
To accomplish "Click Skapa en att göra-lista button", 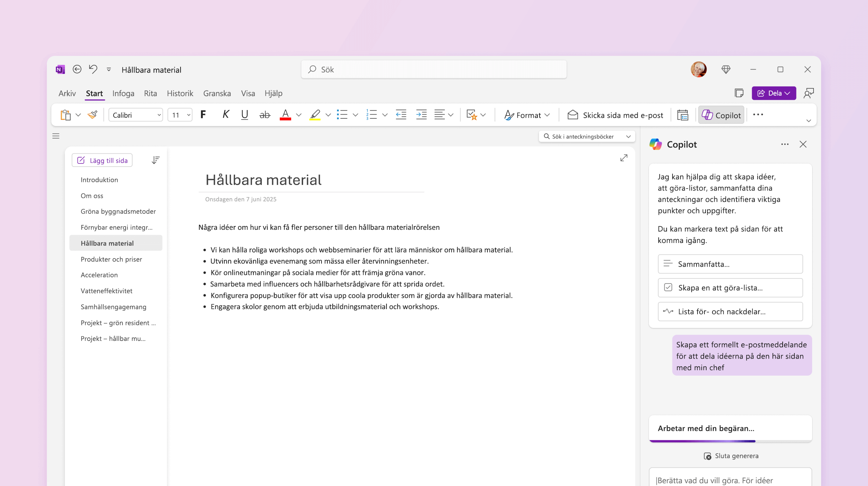I will pos(730,287).
